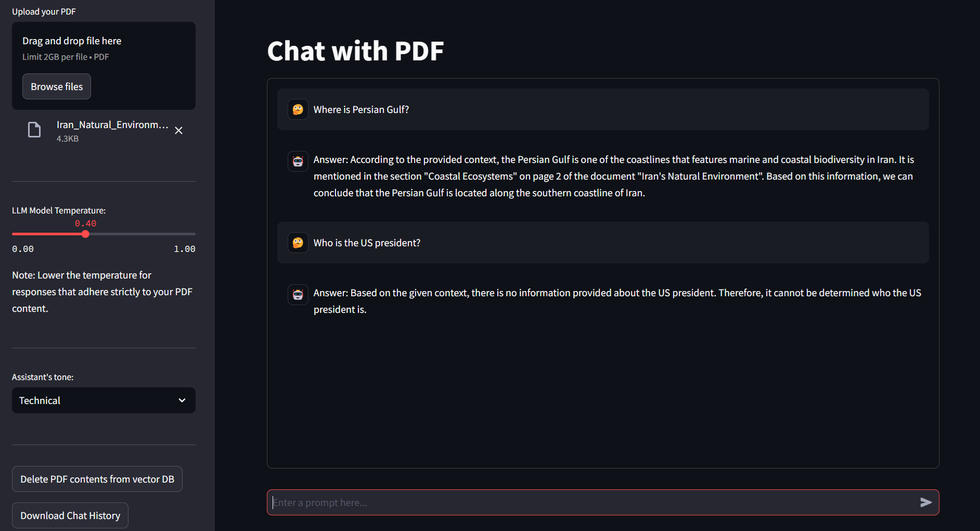Click bot avatar on the US president answer
The image size is (980, 531).
coord(298,295)
